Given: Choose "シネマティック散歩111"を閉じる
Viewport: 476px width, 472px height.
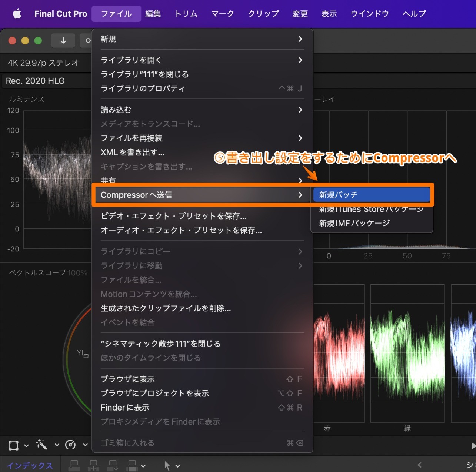Looking at the screenshot, I should [202, 344].
